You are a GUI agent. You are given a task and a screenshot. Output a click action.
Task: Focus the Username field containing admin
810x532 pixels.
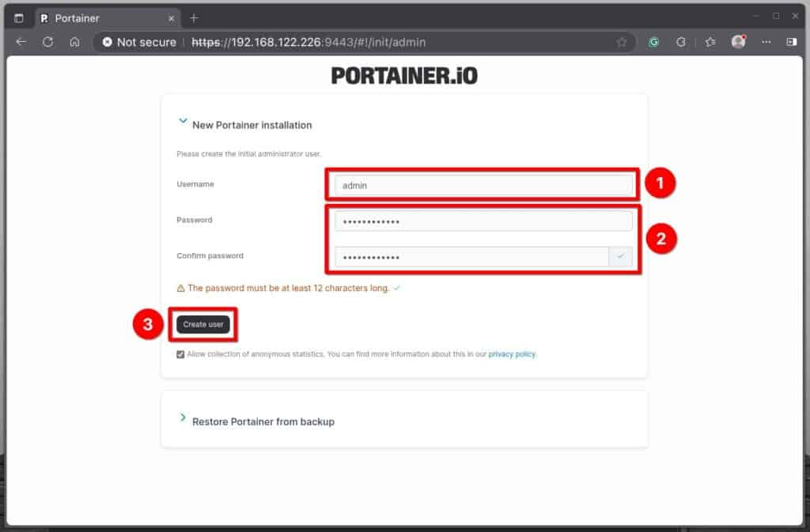coord(483,185)
